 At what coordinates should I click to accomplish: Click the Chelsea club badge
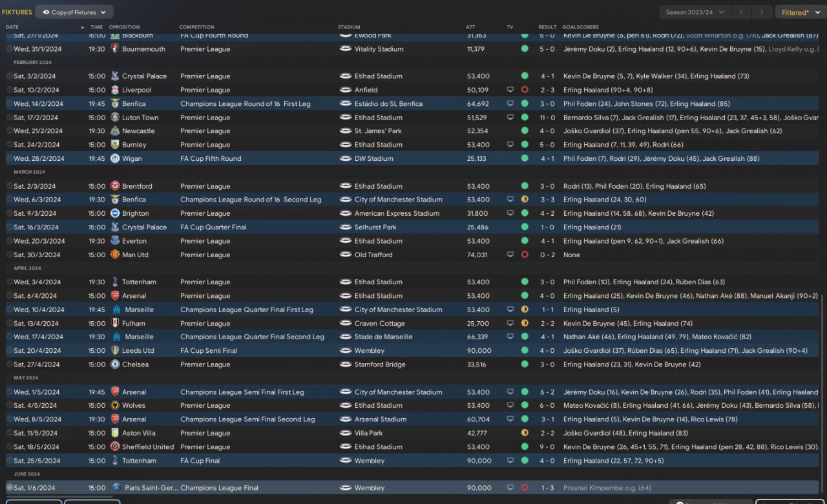click(x=115, y=364)
